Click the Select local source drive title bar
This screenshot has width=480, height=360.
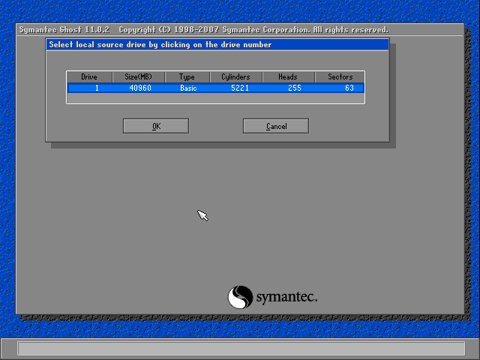pos(217,45)
